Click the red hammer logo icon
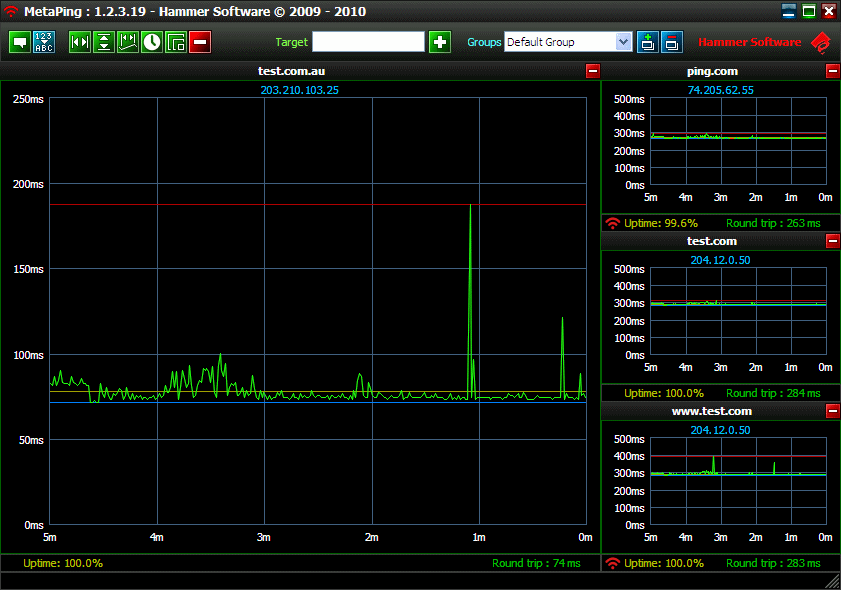This screenshot has width=841, height=590. (x=821, y=42)
